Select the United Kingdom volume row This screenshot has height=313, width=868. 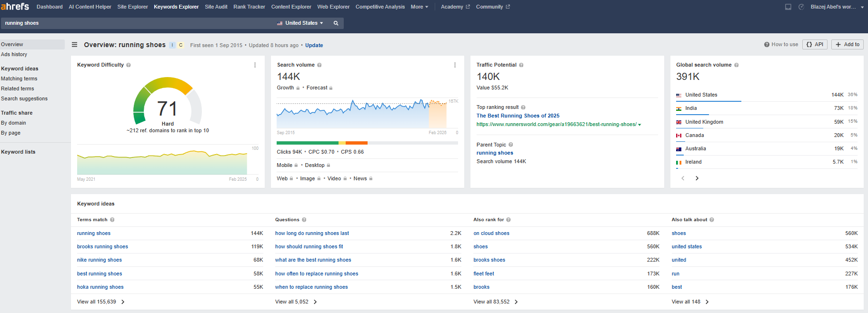coord(767,122)
